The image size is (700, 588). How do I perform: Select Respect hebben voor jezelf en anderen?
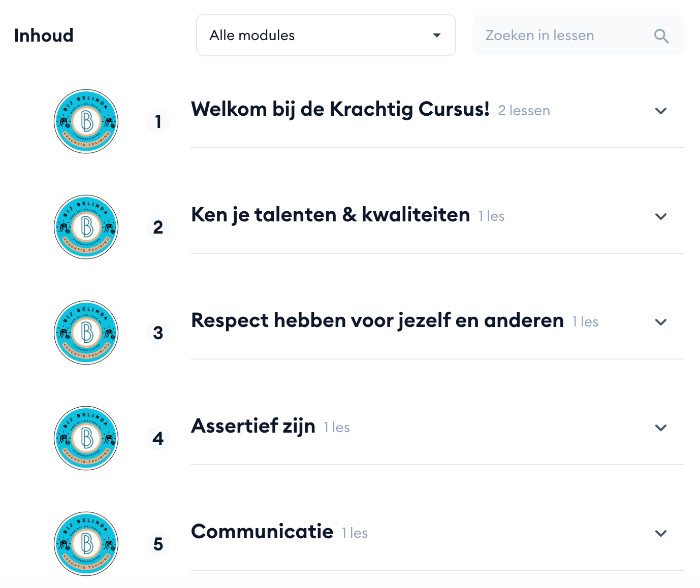(377, 321)
